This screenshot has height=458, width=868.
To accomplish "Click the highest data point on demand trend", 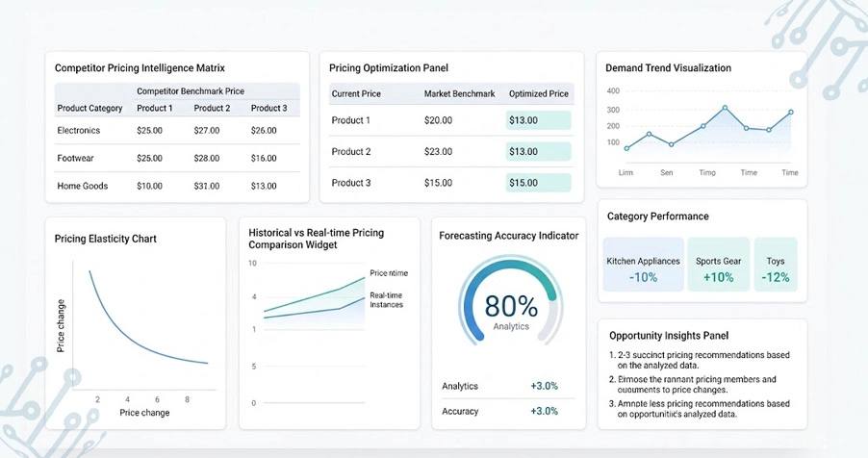I will 725,108.
